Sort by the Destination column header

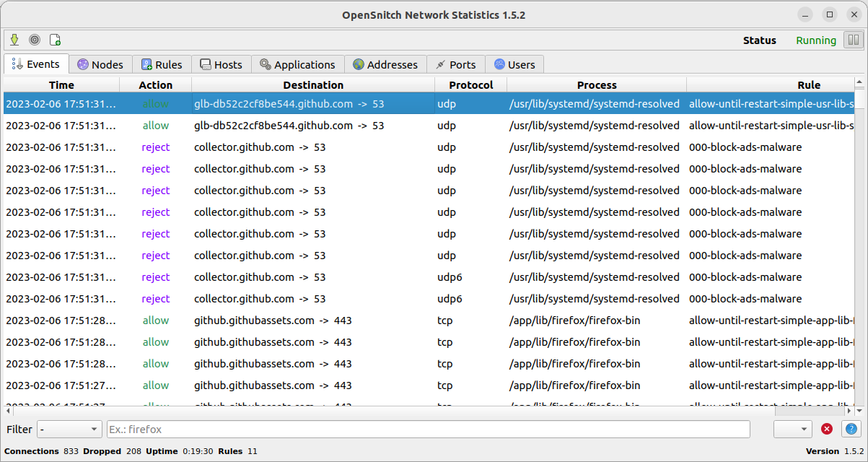pos(313,85)
